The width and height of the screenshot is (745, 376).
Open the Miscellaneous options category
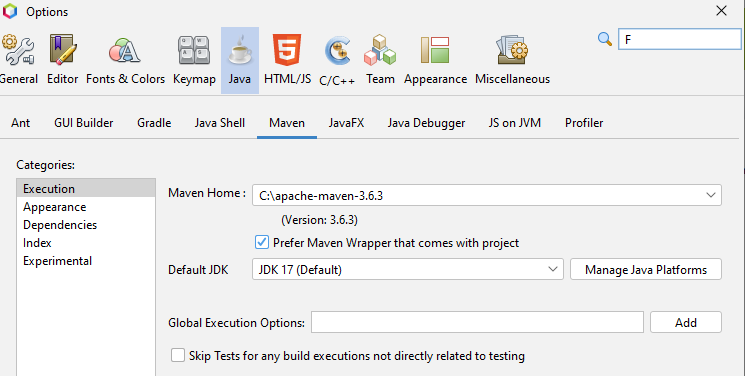point(512,60)
